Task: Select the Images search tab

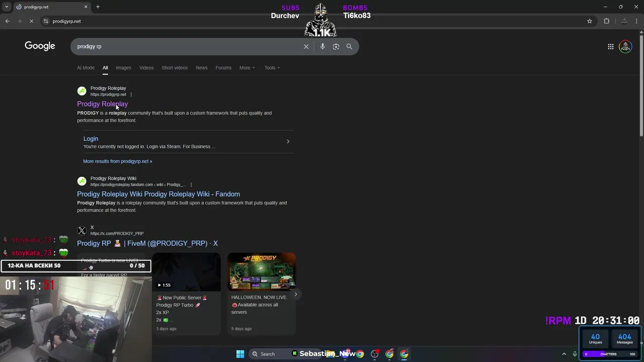Action: click(x=123, y=68)
